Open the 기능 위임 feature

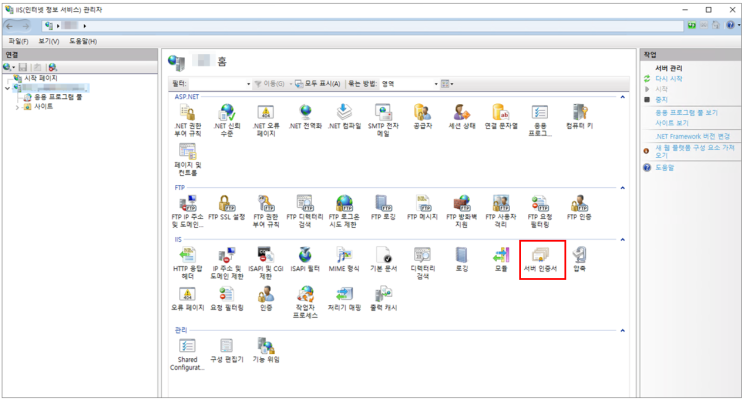(266, 350)
